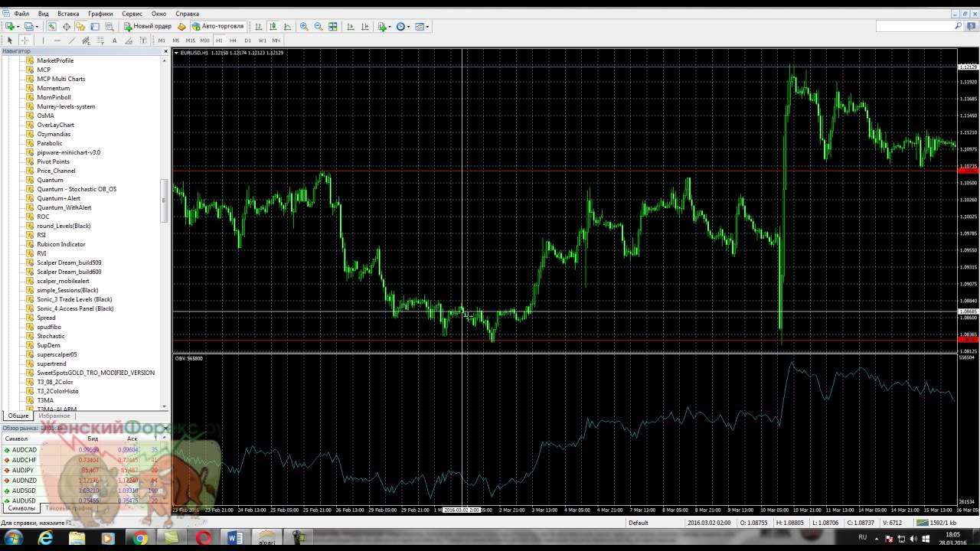Open the Вид menu
The width and height of the screenshot is (980, 551).
[x=44, y=14]
